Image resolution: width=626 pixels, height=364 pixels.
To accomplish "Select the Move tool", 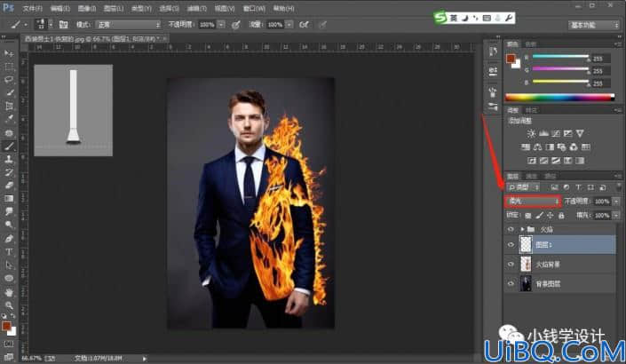I will tap(9, 53).
